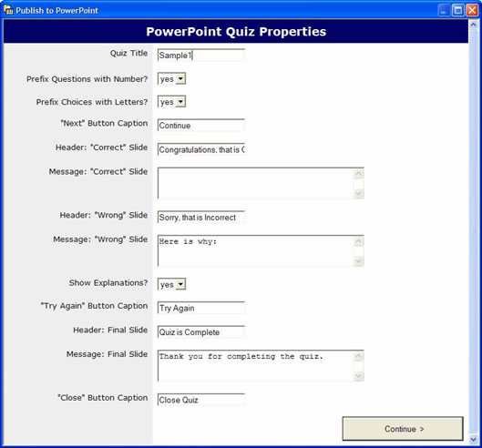Click the "Message: Final Slide" label
Image resolution: width=482 pixels, height=448 pixels.
coord(107,354)
